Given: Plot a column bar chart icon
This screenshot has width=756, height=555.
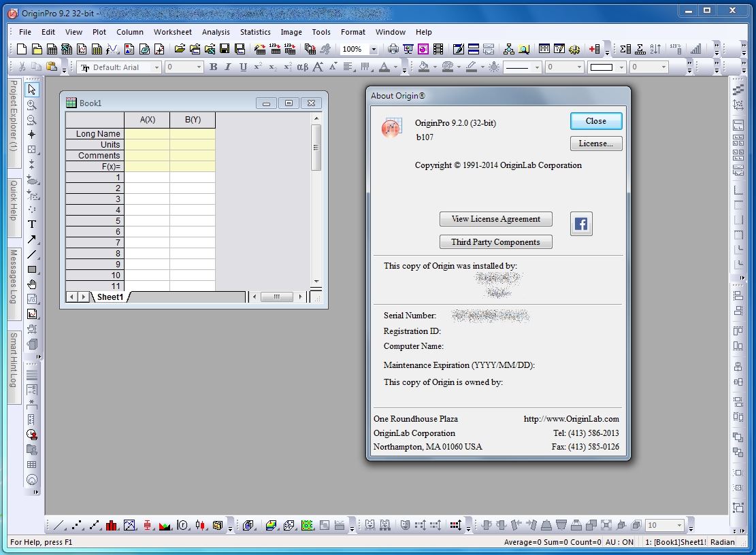Looking at the screenshot, I should coord(112,525).
